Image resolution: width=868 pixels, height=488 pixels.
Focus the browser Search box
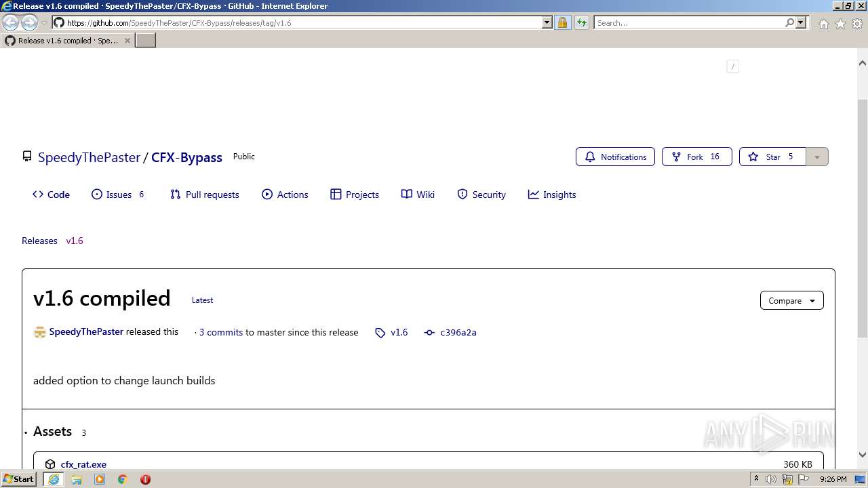[689, 22]
